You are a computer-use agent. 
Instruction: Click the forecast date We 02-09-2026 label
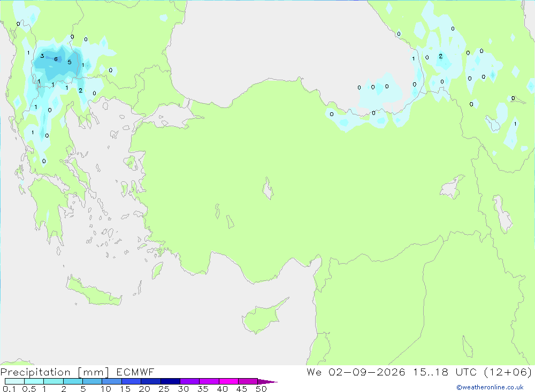pyautogui.click(x=356, y=372)
